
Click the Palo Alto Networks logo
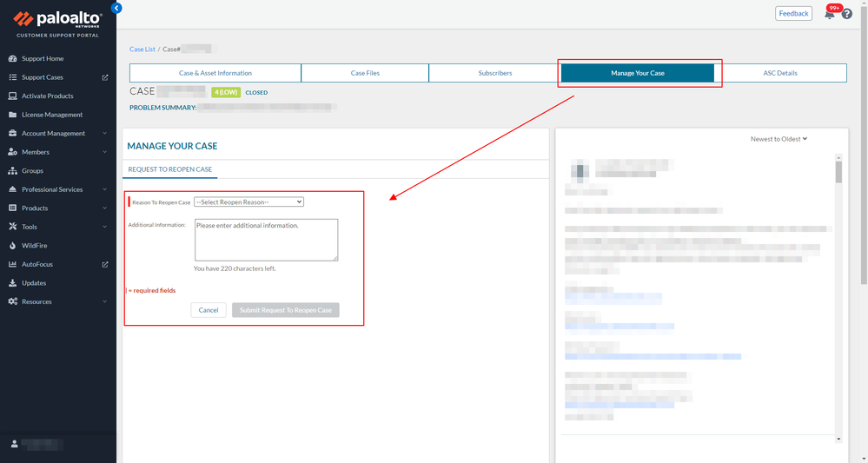[x=57, y=19]
